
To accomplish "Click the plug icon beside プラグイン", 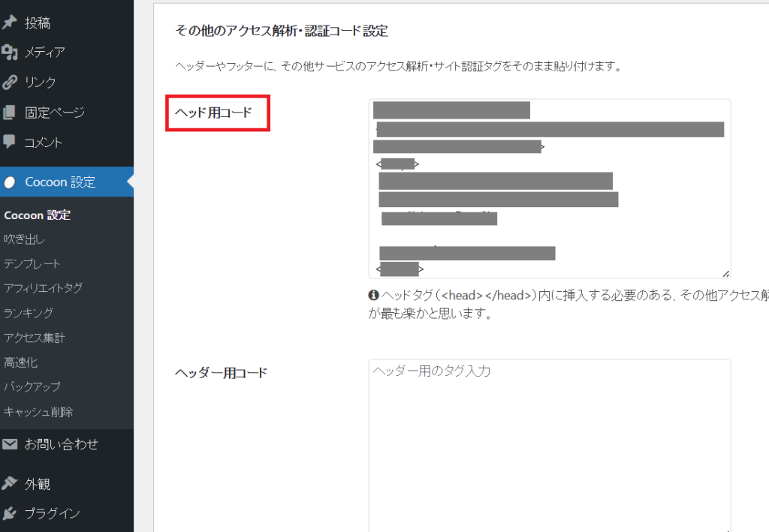I will pyautogui.click(x=9, y=514).
